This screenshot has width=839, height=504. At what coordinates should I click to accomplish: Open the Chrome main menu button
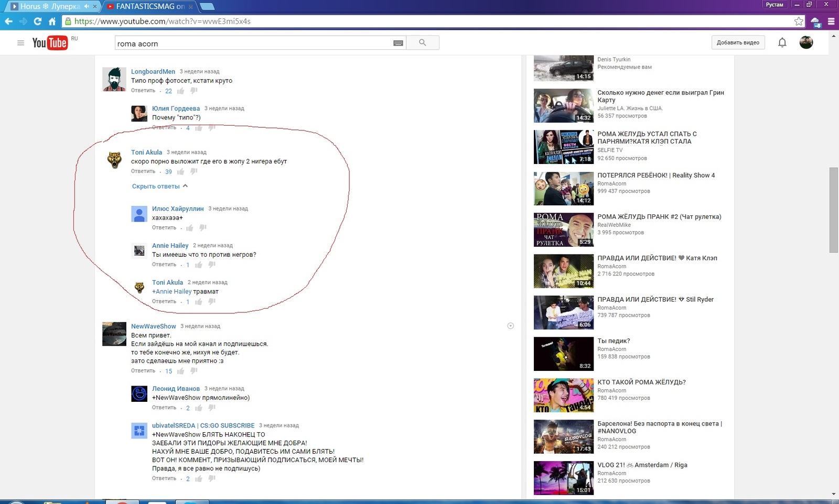coord(831,21)
